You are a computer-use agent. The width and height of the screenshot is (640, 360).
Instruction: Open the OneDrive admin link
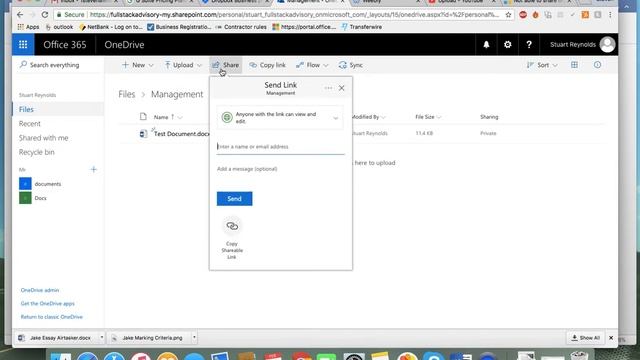tap(40, 290)
